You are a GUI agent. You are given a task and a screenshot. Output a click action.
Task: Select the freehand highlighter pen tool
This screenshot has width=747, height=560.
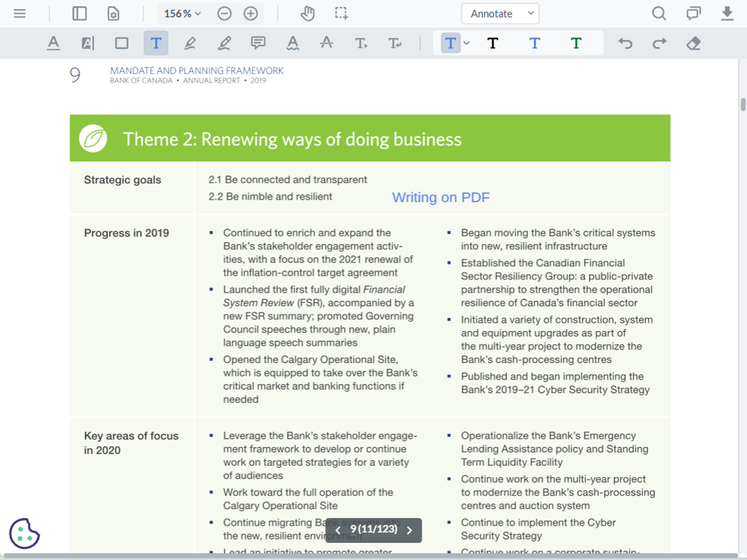(190, 43)
